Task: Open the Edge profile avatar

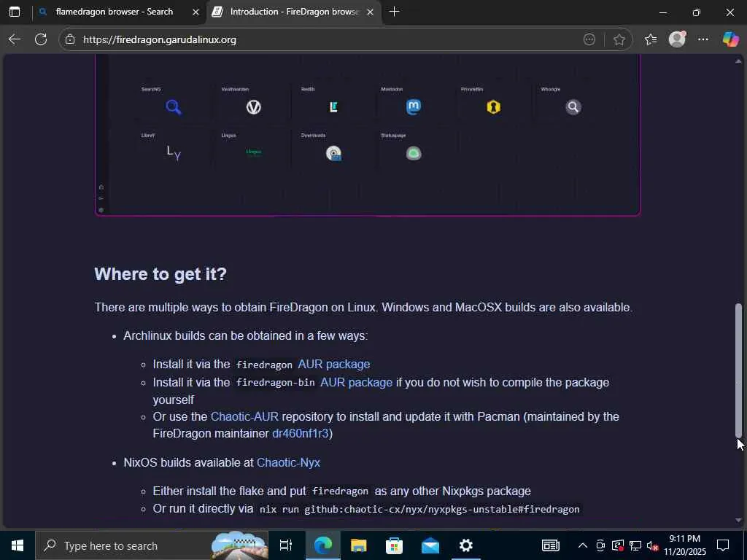Action: pyautogui.click(x=677, y=39)
